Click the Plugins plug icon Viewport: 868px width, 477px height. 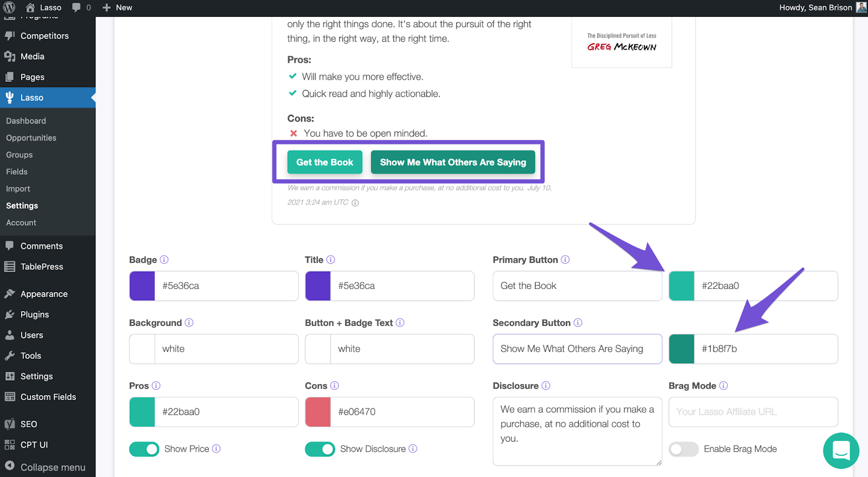point(9,314)
